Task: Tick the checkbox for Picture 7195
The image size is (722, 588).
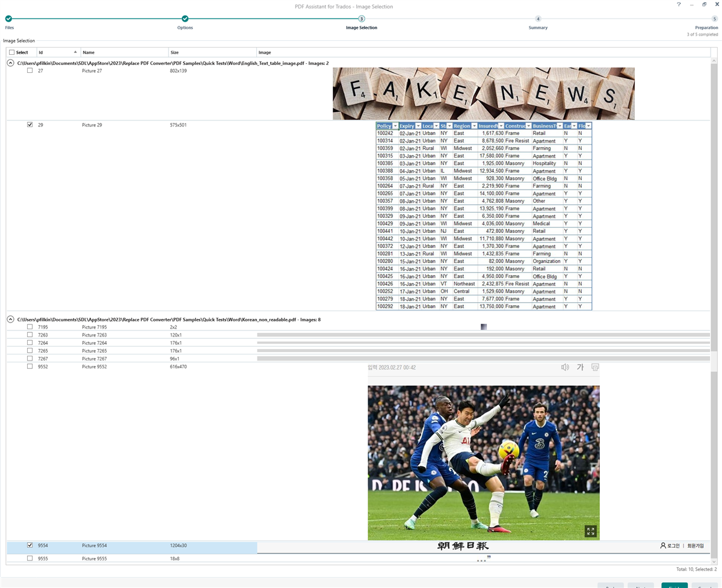Action: pyautogui.click(x=30, y=327)
